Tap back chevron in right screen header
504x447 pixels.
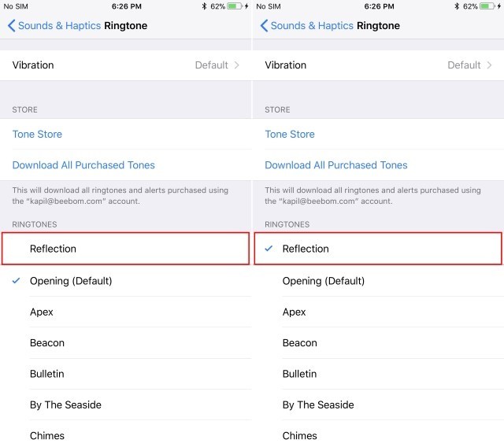[264, 26]
